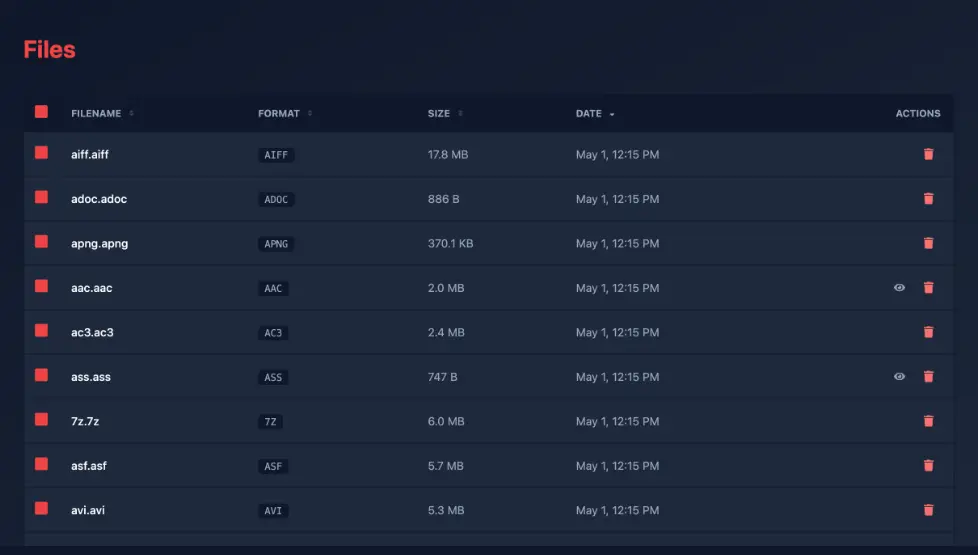Click trash icon for 7z.7z
Image resolution: width=978 pixels, height=555 pixels.
tap(928, 421)
